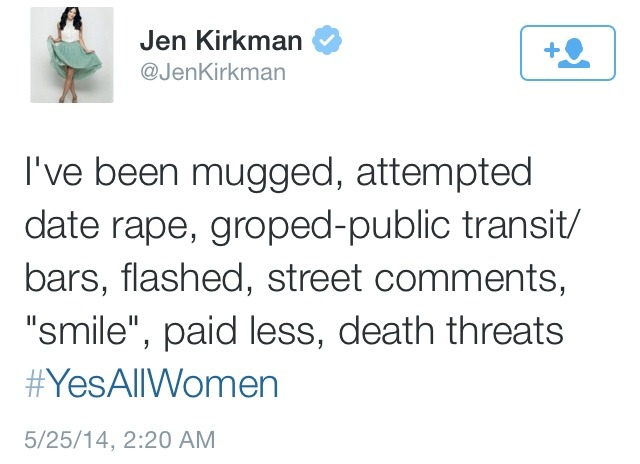The width and height of the screenshot is (640, 464).
Task: Open Jen Kirkman's profile photo
Action: click(x=72, y=55)
